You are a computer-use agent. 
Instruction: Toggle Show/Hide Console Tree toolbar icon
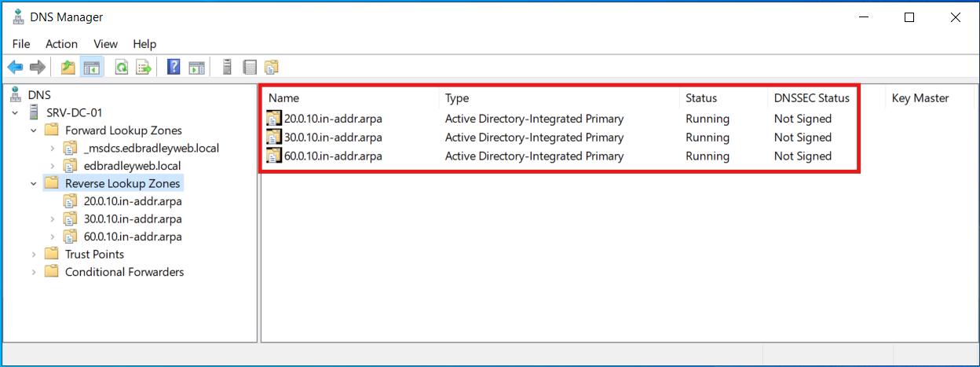click(91, 68)
